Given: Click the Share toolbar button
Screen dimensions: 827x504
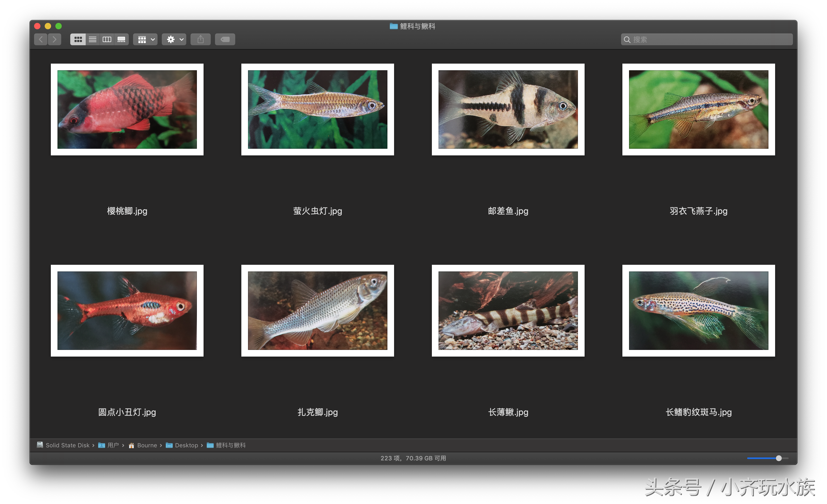Looking at the screenshot, I should pos(201,40).
